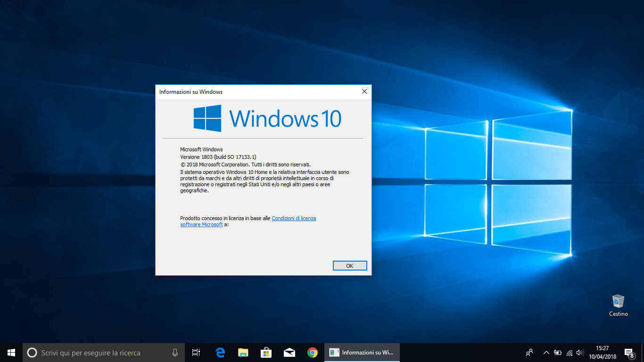Viewport: 644px width, 362px height.
Task: Open Task View
Action: coord(196,352)
